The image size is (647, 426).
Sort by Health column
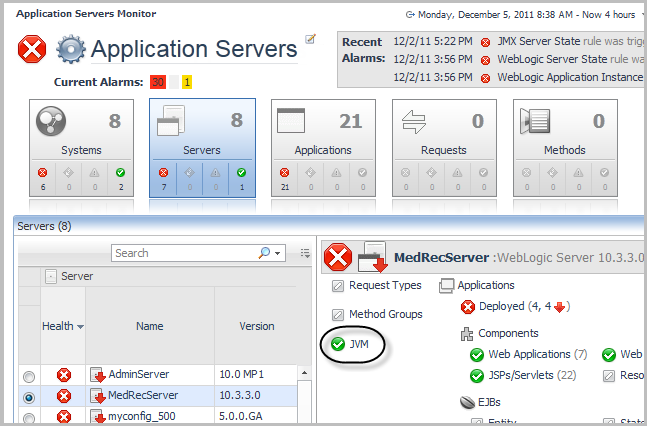(63, 326)
